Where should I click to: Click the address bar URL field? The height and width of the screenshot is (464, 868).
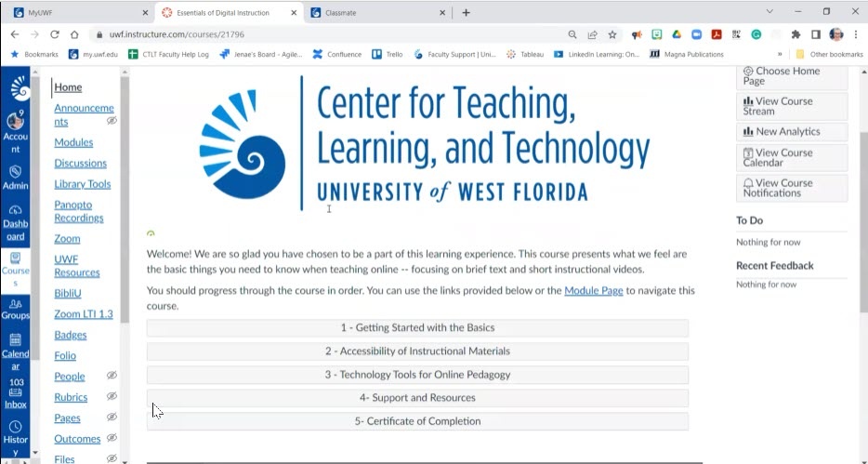(332, 34)
